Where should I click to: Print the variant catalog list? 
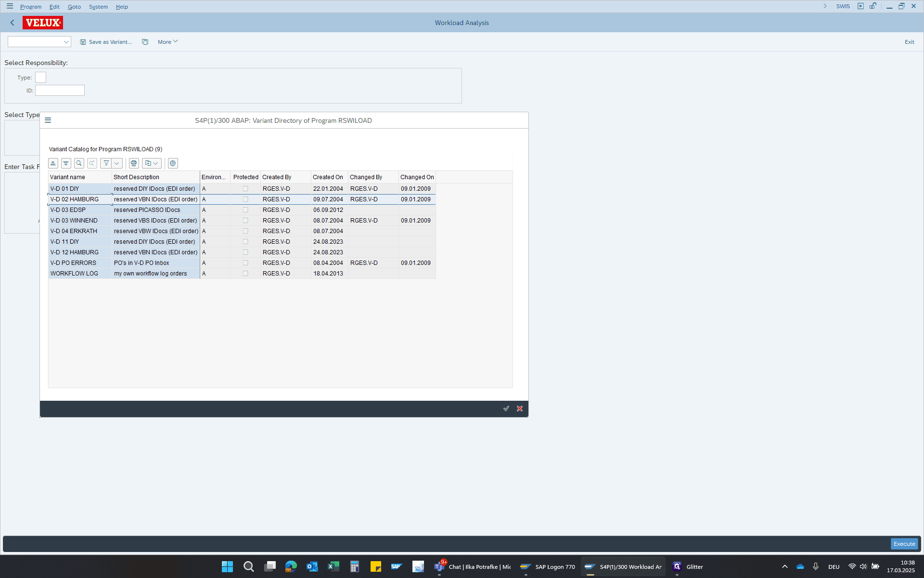(x=134, y=163)
